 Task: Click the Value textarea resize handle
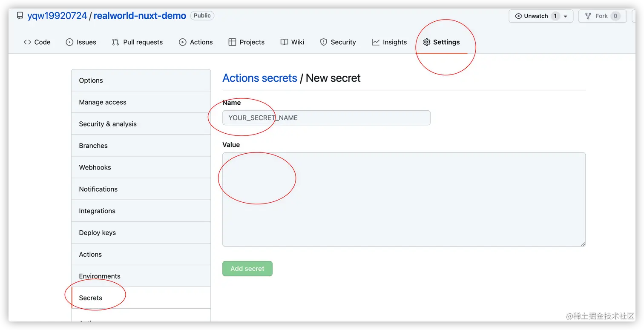click(x=583, y=244)
